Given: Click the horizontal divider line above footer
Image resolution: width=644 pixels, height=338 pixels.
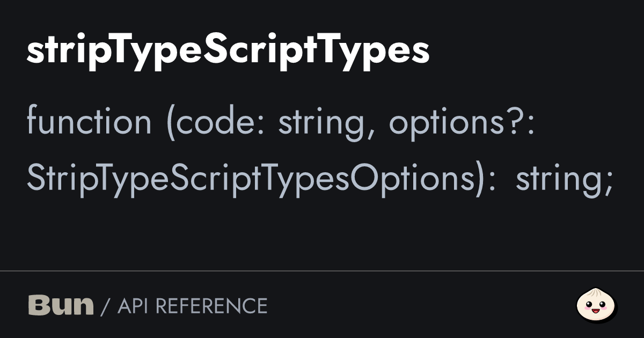Looking at the screenshot, I should click(322, 271).
